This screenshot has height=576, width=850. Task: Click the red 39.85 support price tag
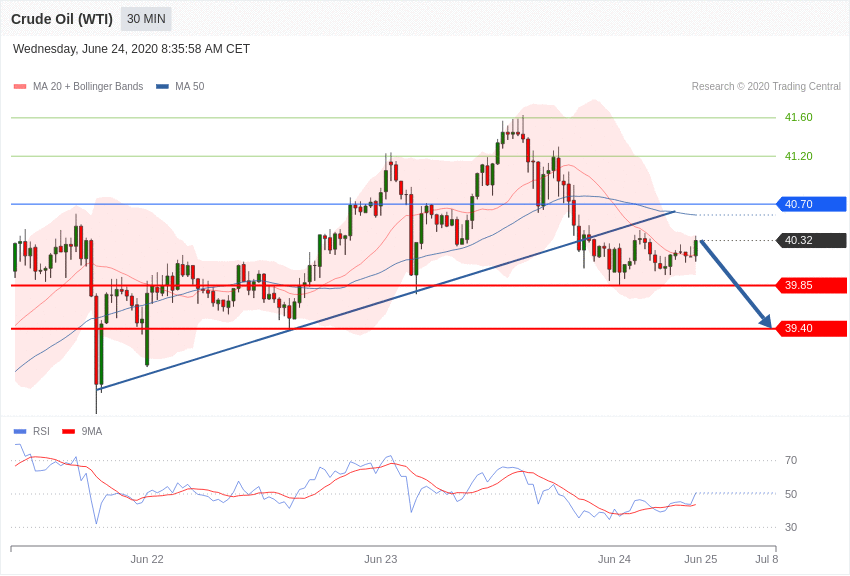tap(811, 286)
